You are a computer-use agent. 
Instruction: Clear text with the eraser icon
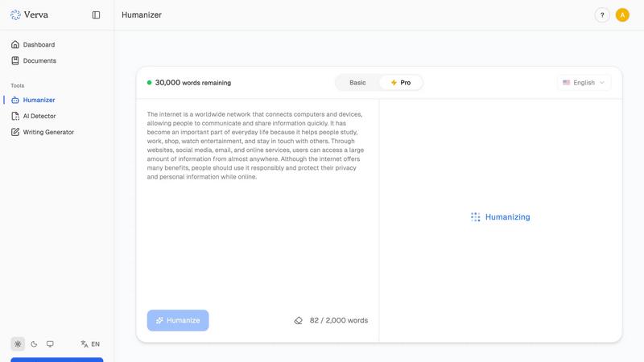[298, 320]
